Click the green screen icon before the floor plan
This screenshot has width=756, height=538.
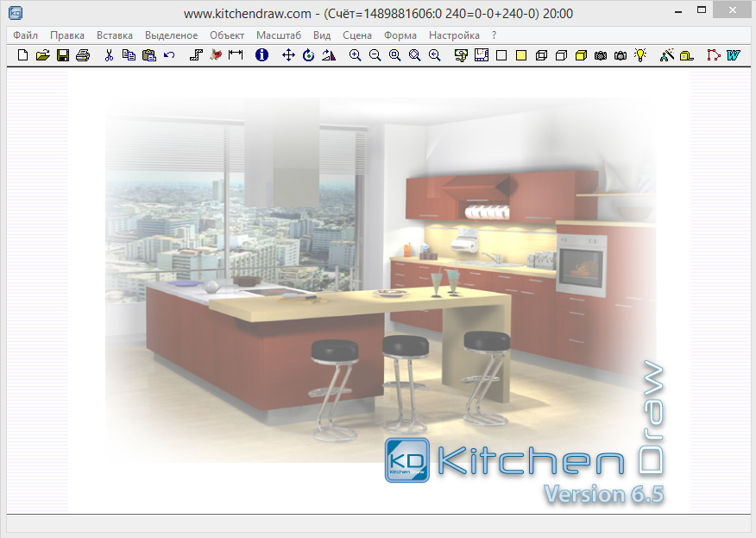pyautogui.click(x=462, y=55)
